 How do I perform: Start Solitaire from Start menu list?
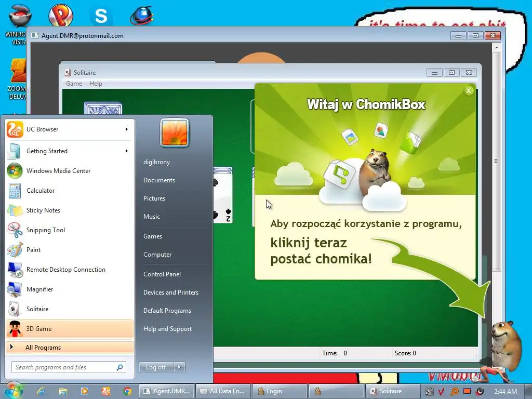(70, 309)
